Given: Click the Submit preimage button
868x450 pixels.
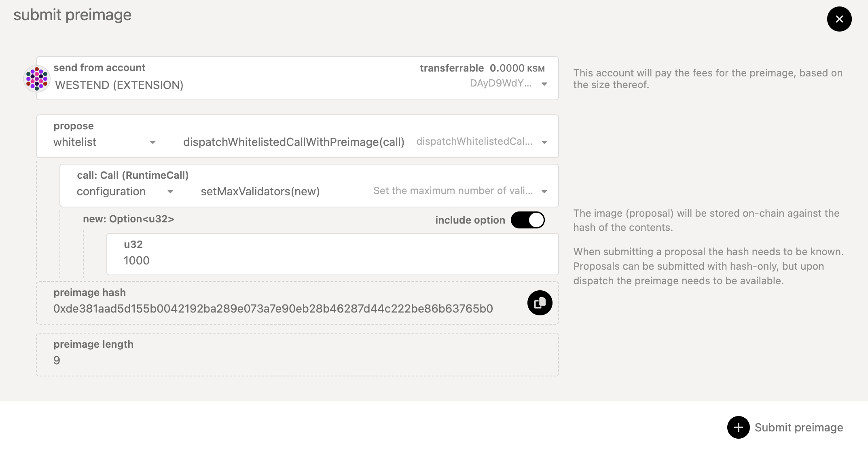Looking at the screenshot, I should tap(798, 427).
